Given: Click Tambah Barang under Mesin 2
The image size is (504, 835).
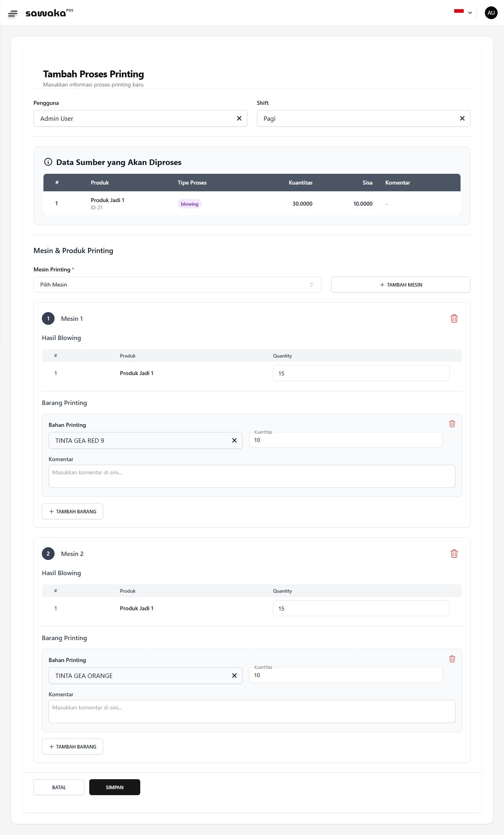Looking at the screenshot, I should [x=73, y=747].
